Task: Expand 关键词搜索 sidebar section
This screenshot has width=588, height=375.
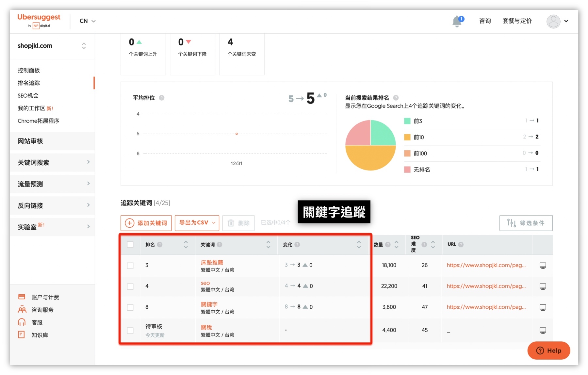Action: [x=52, y=162]
